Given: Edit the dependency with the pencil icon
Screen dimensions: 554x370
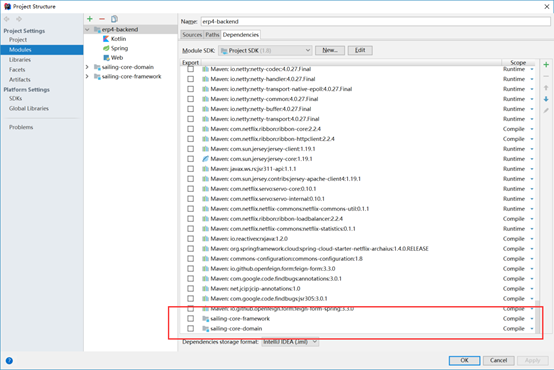Looking at the screenshot, I should point(546,111).
